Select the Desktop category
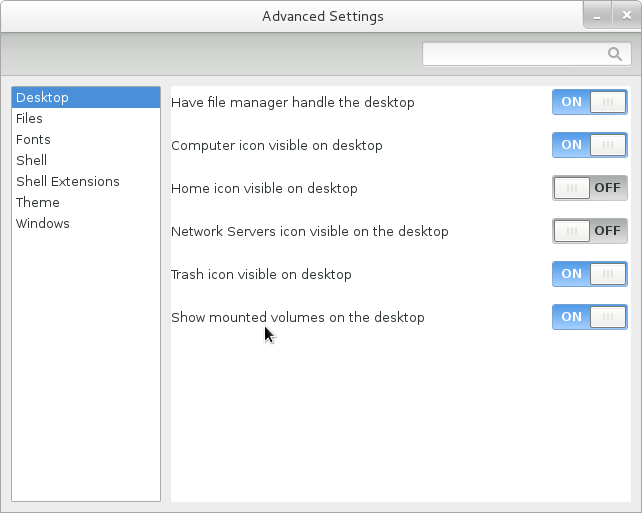 click(x=86, y=97)
